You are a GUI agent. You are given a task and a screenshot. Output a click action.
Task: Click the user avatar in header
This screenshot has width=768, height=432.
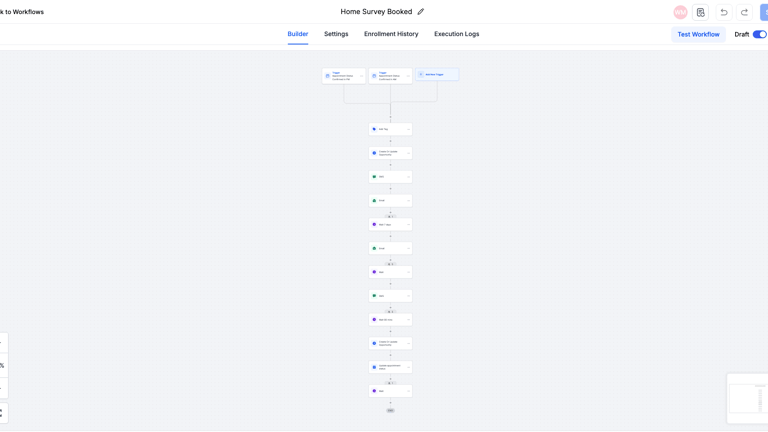click(680, 12)
